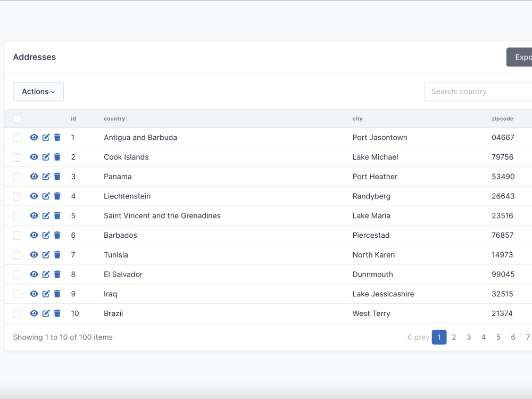Image resolution: width=532 pixels, height=399 pixels.
Task: Navigate to page 5
Action: click(498, 337)
